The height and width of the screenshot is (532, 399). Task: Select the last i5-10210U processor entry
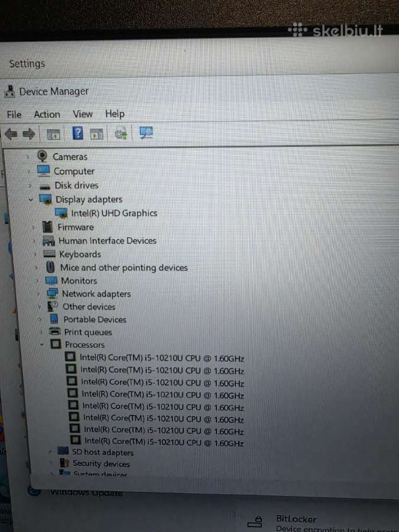tap(164, 442)
